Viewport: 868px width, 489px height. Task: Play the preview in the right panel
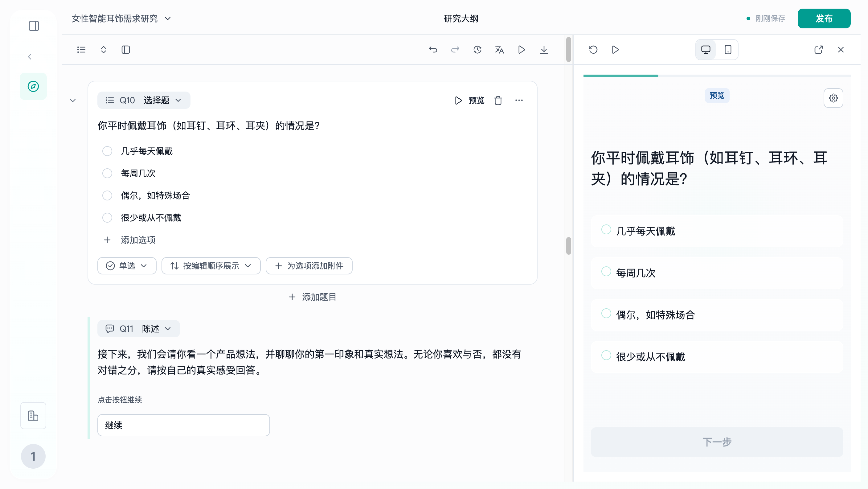[615, 50]
